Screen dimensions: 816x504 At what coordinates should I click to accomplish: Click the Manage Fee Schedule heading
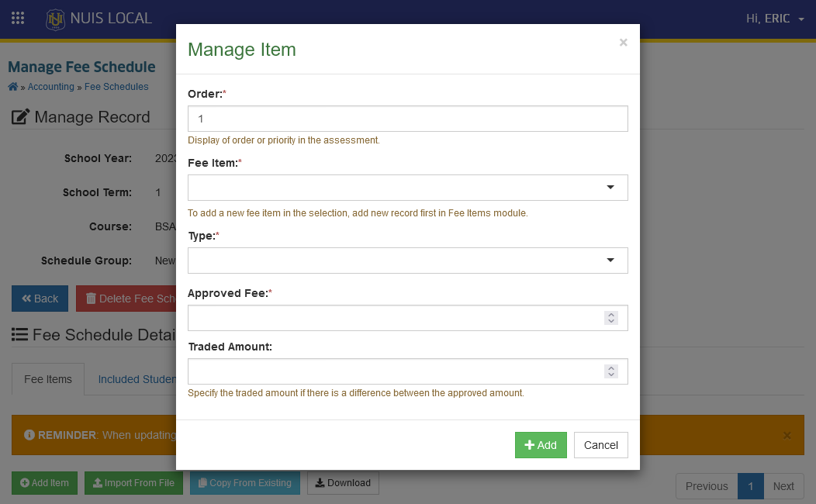[x=81, y=67]
